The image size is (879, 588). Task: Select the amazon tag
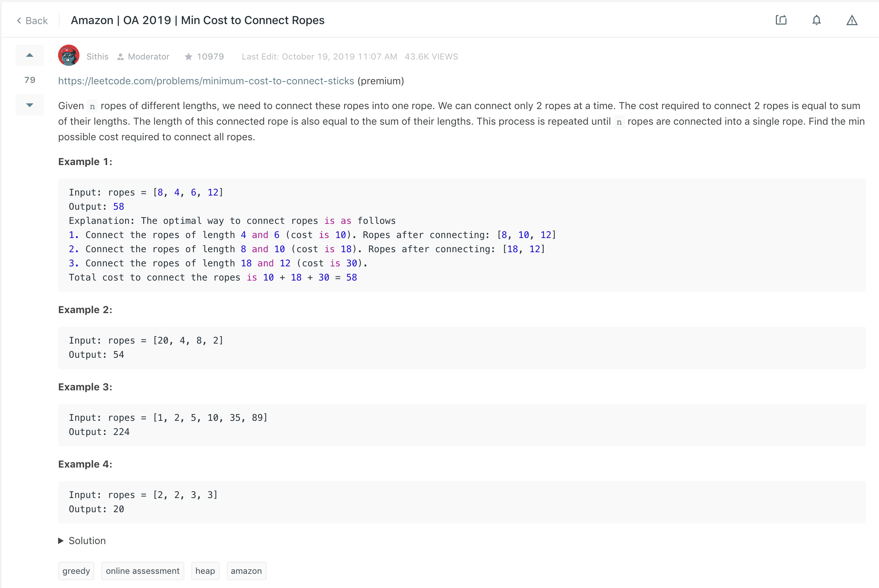(246, 571)
